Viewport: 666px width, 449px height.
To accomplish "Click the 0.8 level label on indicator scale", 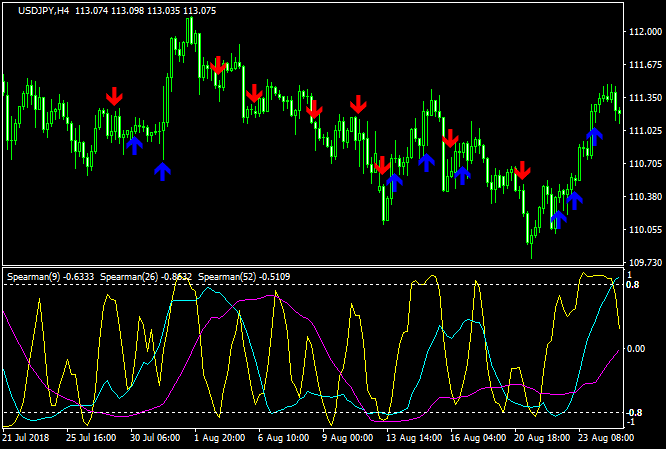I will (x=632, y=285).
